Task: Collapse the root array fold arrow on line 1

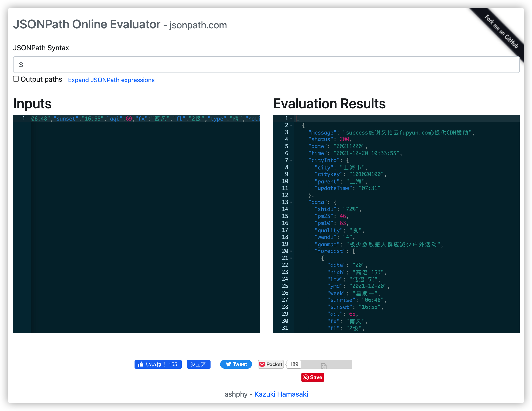Action: (x=291, y=118)
